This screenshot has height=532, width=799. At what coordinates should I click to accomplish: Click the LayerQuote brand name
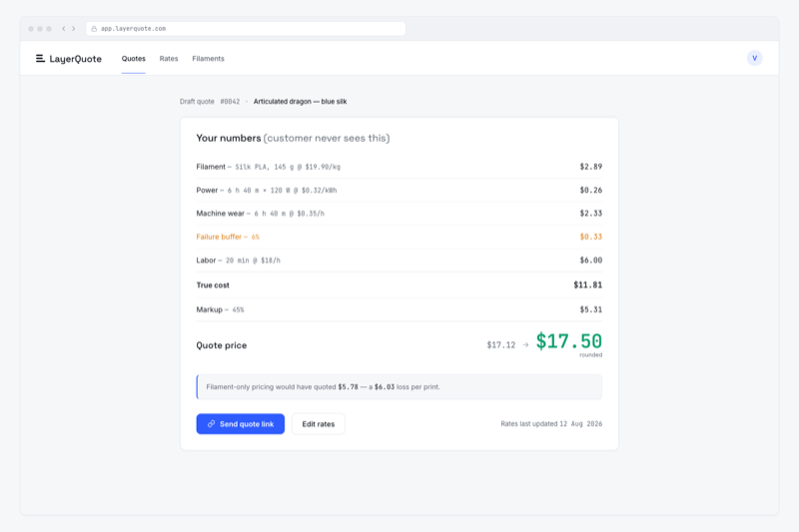(76, 59)
